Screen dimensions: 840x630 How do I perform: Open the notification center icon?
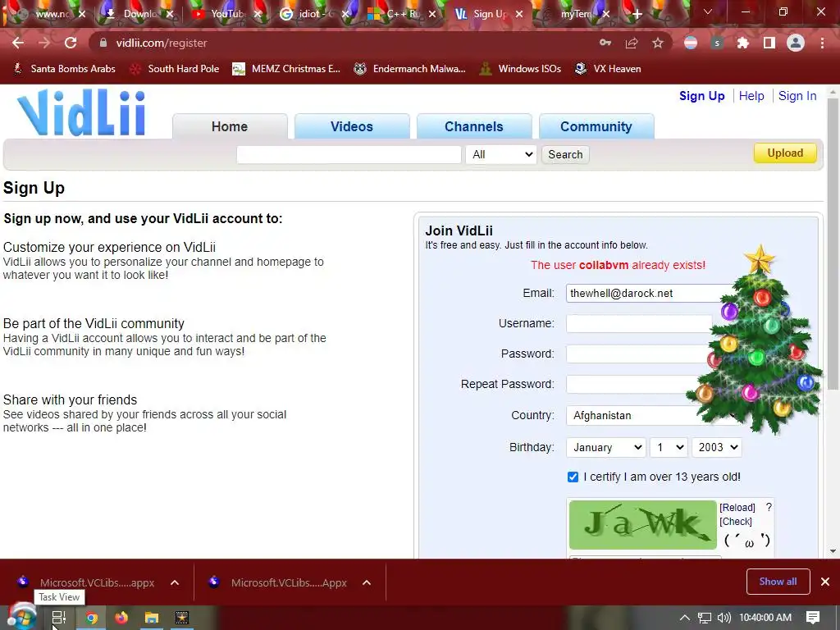(813, 618)
